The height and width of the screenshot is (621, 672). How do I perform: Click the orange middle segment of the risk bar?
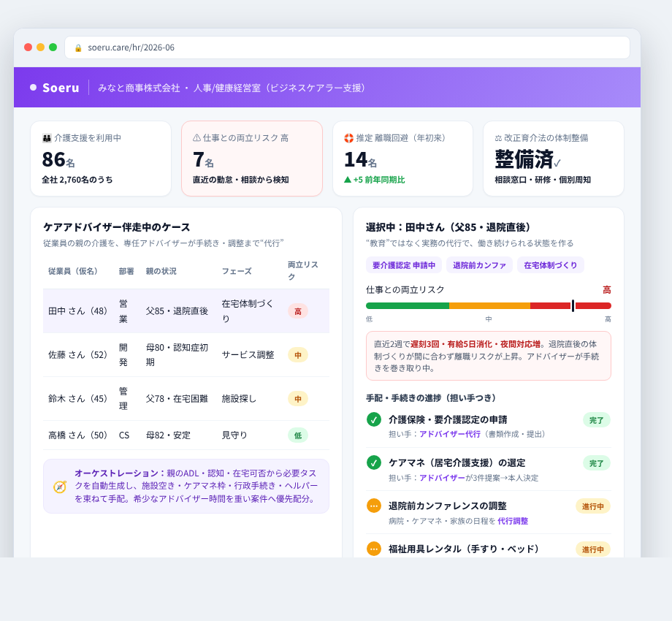click(489, 306)
